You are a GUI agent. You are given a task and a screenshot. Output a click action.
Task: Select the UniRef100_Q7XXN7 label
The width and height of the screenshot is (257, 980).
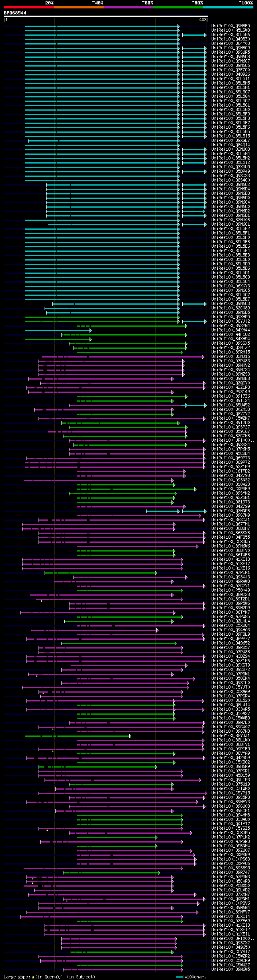230,894
